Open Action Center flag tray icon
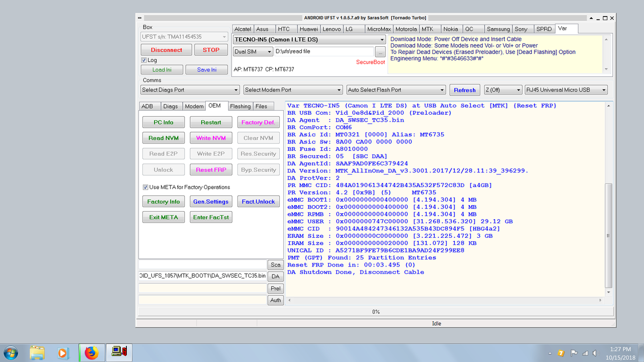Image resolution: width=644 pixels, height=362 pixels. coord(573,353)
